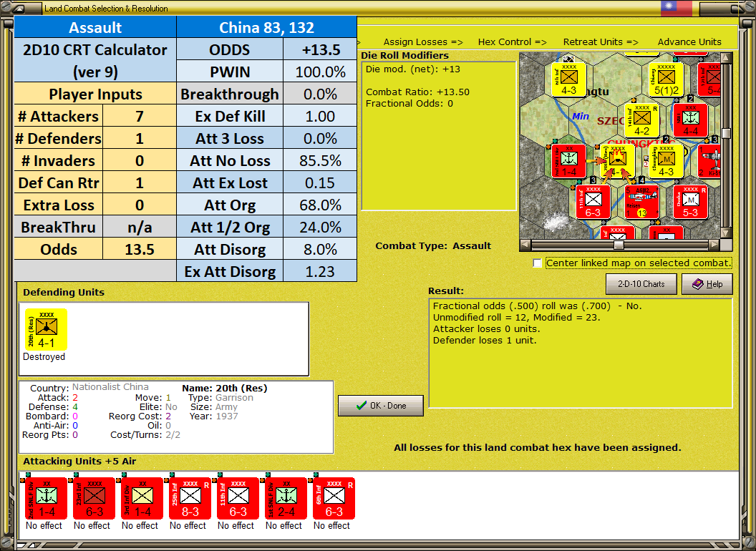
Task: Open the 2-D-10 Charts
Action: (641, 284)
